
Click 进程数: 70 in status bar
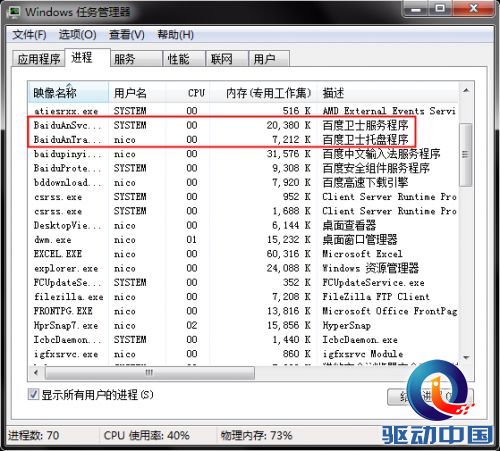pyautogui.click(x=34, y=435)
